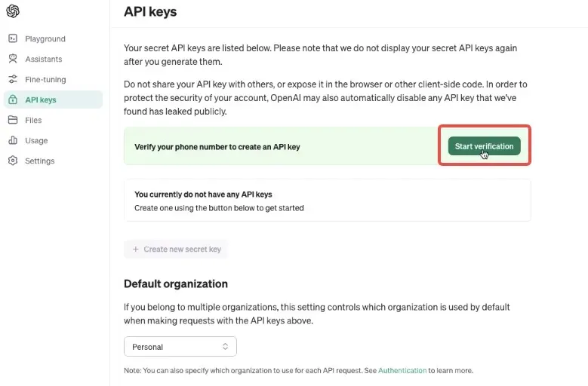Click Create new secret key button

point(176,249)
